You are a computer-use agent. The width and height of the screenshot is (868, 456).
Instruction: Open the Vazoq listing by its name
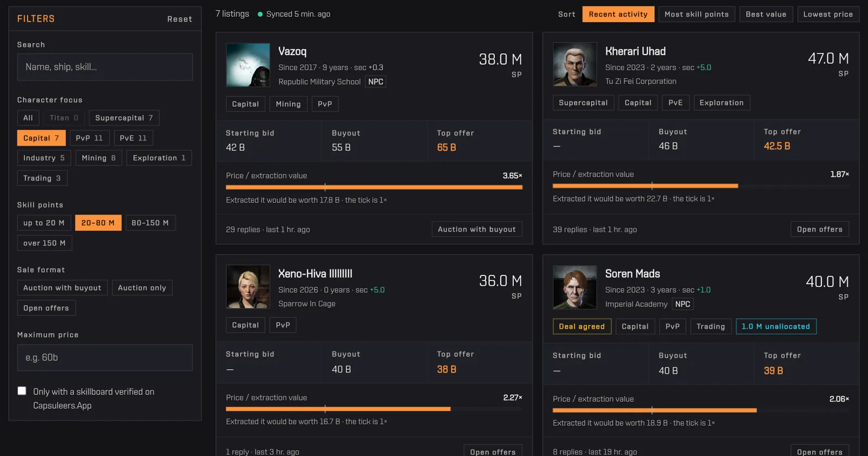coord(292,52)
